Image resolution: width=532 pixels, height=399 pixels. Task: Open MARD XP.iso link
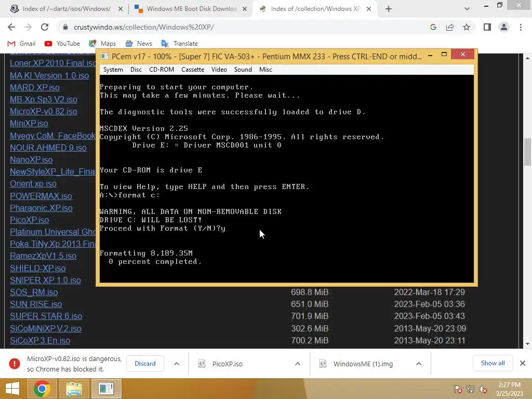(x=35, y=87)
